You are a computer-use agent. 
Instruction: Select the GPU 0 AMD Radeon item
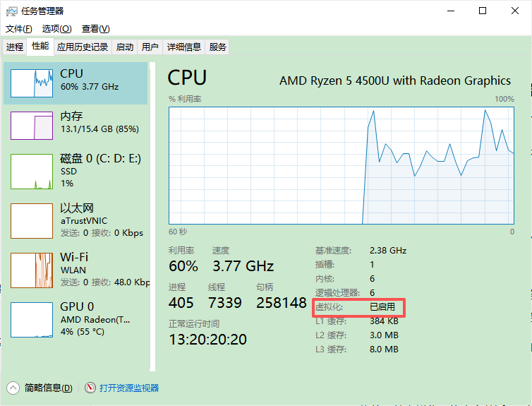76,319
